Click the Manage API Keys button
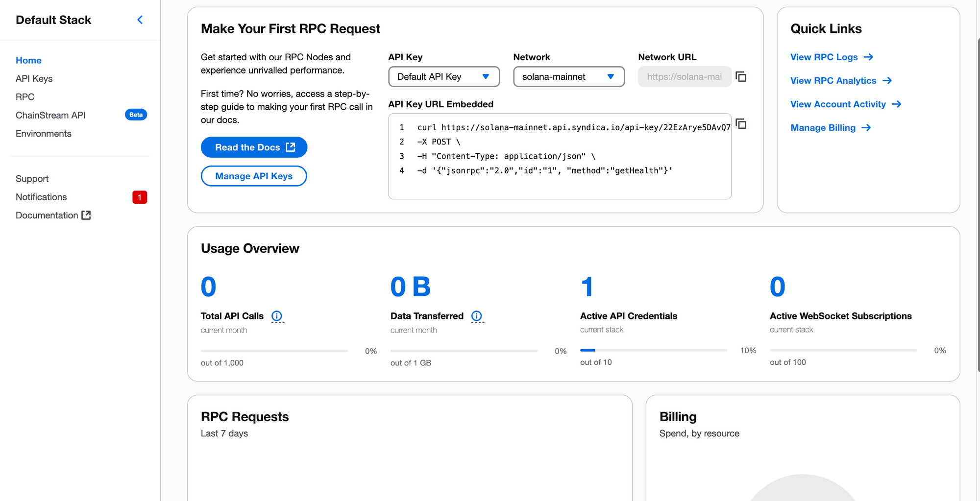Viewport: 980px width, 501px height. [254, 176]
